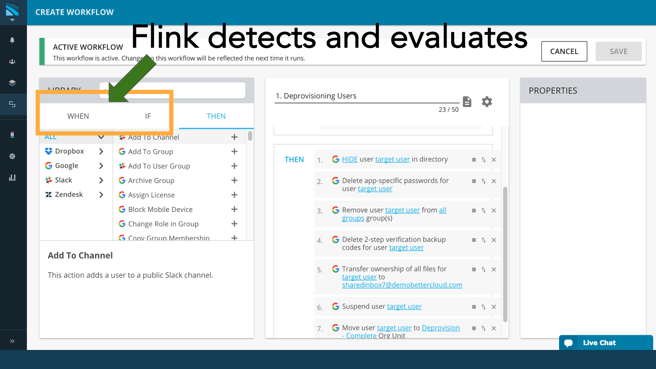This screenshot has width=656, height=369.
Task: Reorder step 6 with the move arrows icon
Action: 484,307
